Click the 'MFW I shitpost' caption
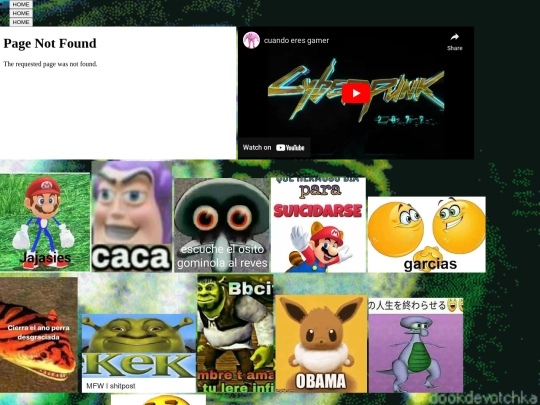This screenshot has width=540, height=405. (111, 386)
